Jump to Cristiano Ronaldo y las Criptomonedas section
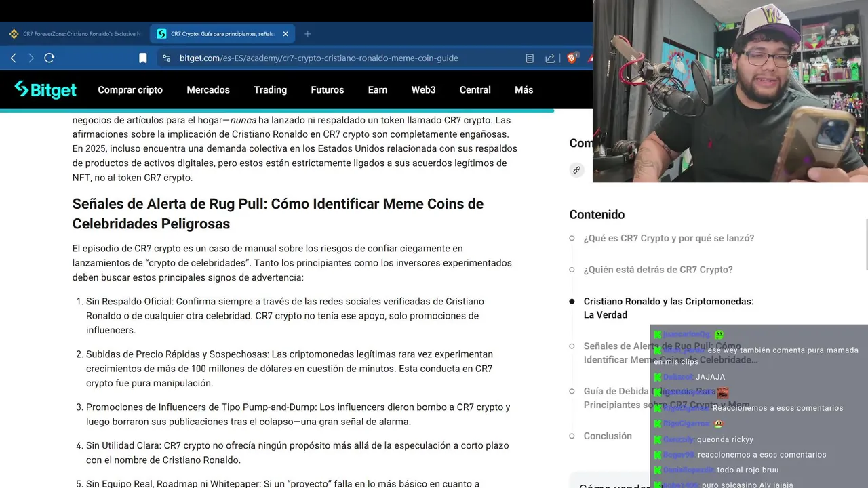The image size is (868, 488). [669, 308]
